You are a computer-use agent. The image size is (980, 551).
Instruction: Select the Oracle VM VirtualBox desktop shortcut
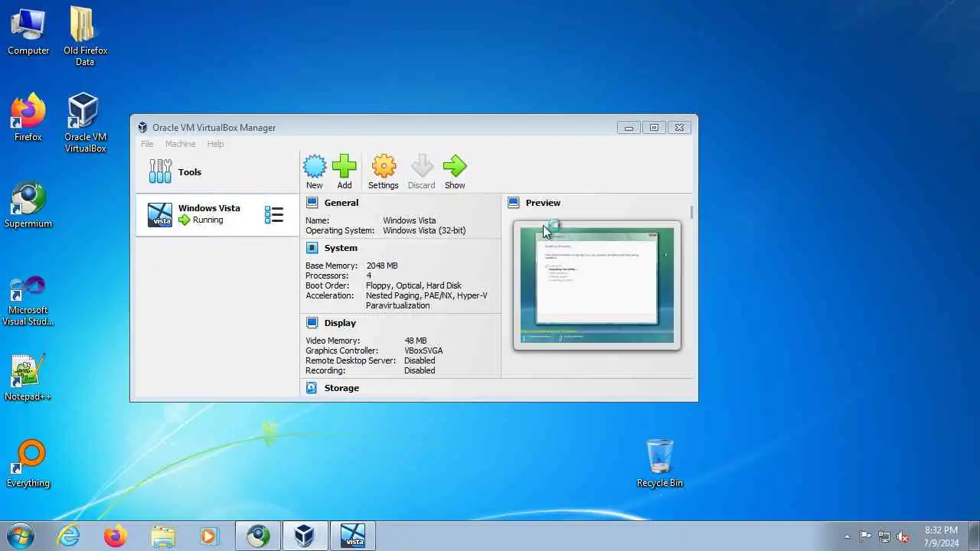pyautogui.click(x=85, y=123)
